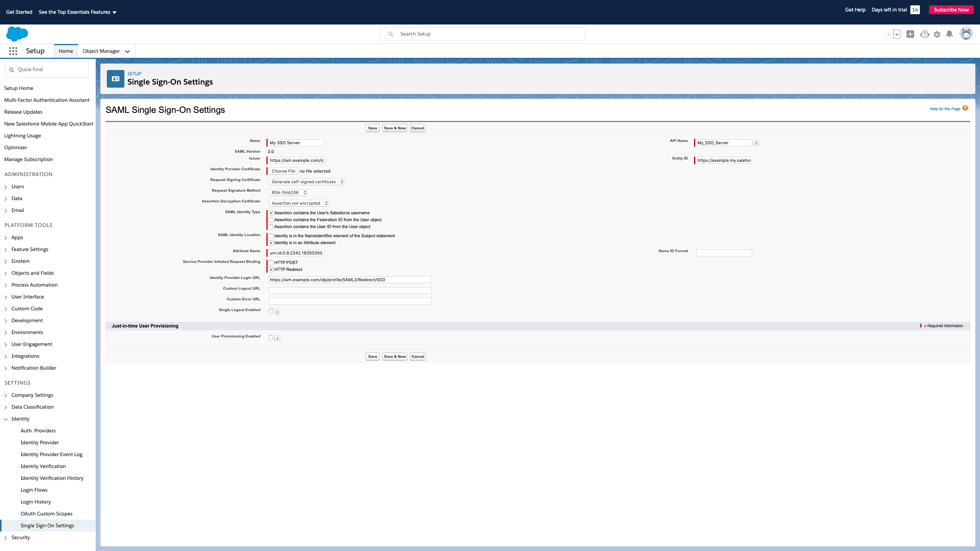Click the Subscribe Now button

[x=951, y=10]
